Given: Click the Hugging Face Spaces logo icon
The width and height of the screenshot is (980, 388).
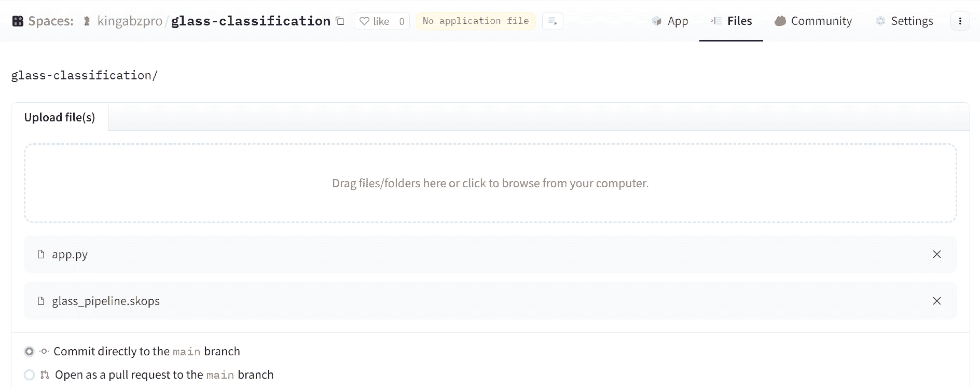Looking at the screenshot, I should [18, 21].
